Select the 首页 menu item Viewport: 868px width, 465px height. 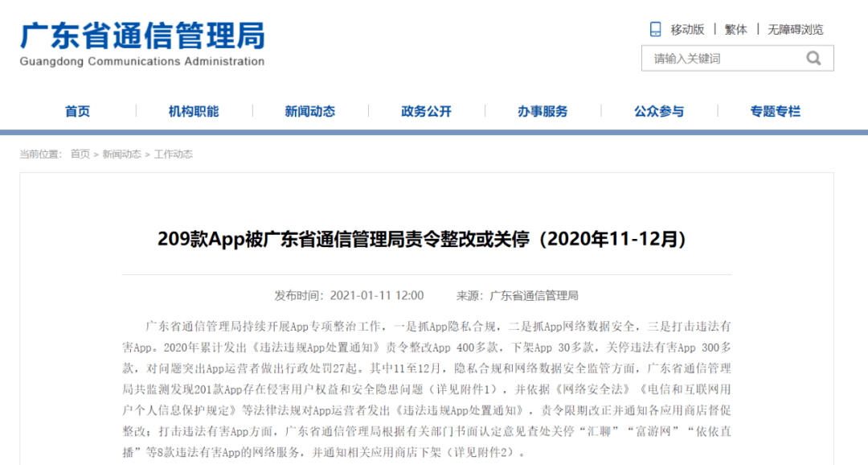pos(76,111)
